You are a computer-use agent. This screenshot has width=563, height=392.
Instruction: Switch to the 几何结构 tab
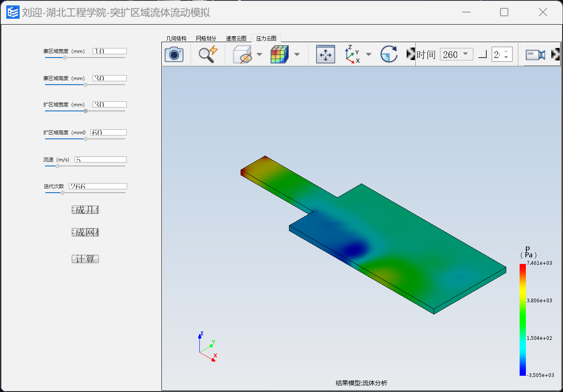176,38
